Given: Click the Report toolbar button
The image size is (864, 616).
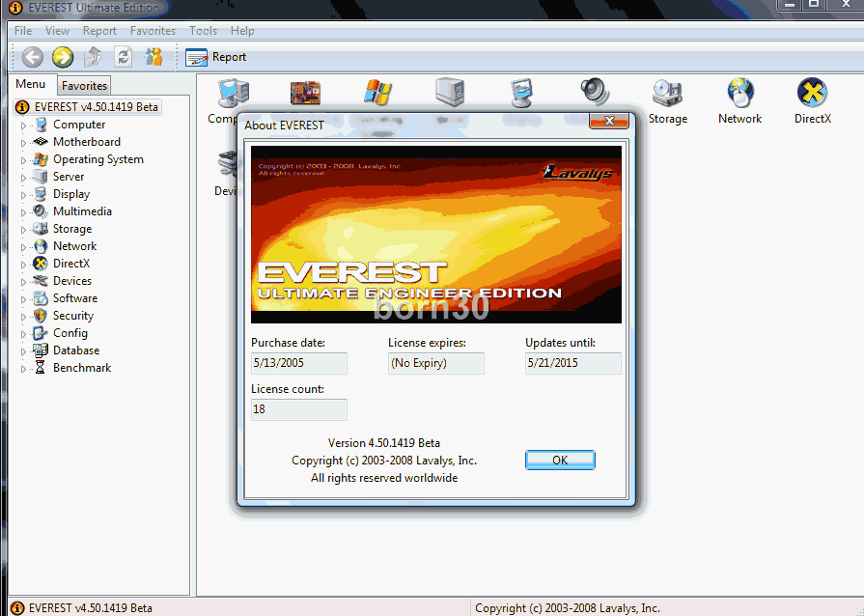Looking at the screenshot, I should [215, 57].
